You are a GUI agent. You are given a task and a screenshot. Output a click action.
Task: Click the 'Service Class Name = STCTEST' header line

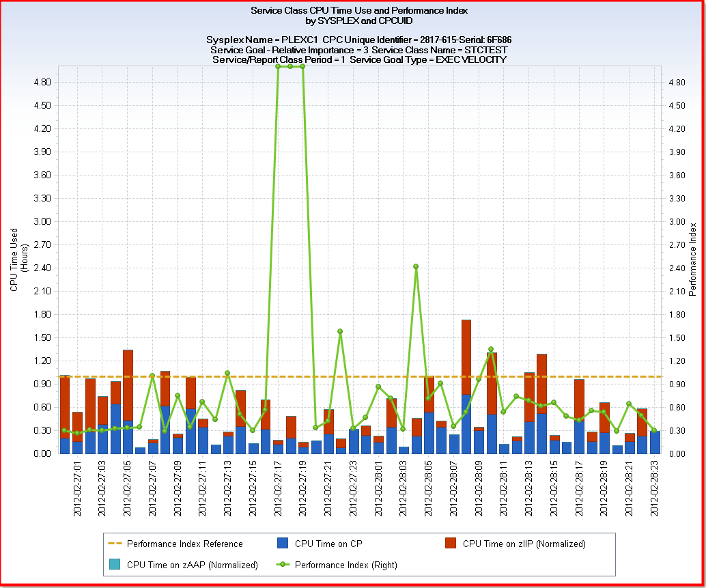pos(440,50)
